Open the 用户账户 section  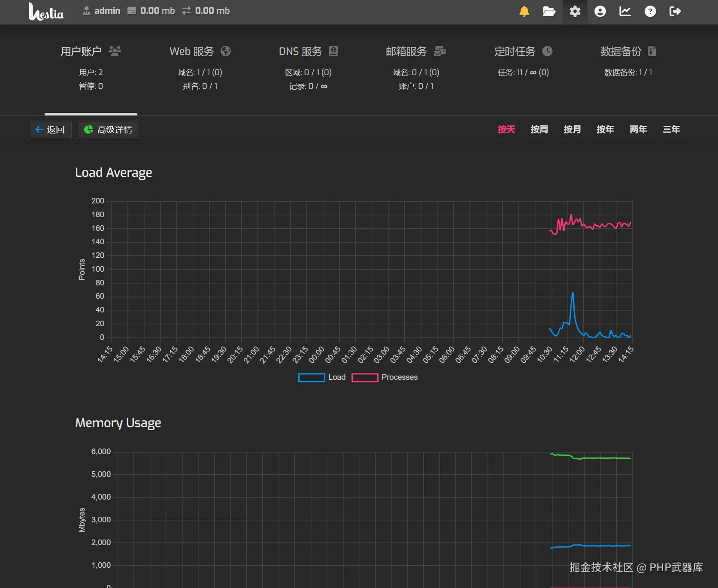pos(91,69)
